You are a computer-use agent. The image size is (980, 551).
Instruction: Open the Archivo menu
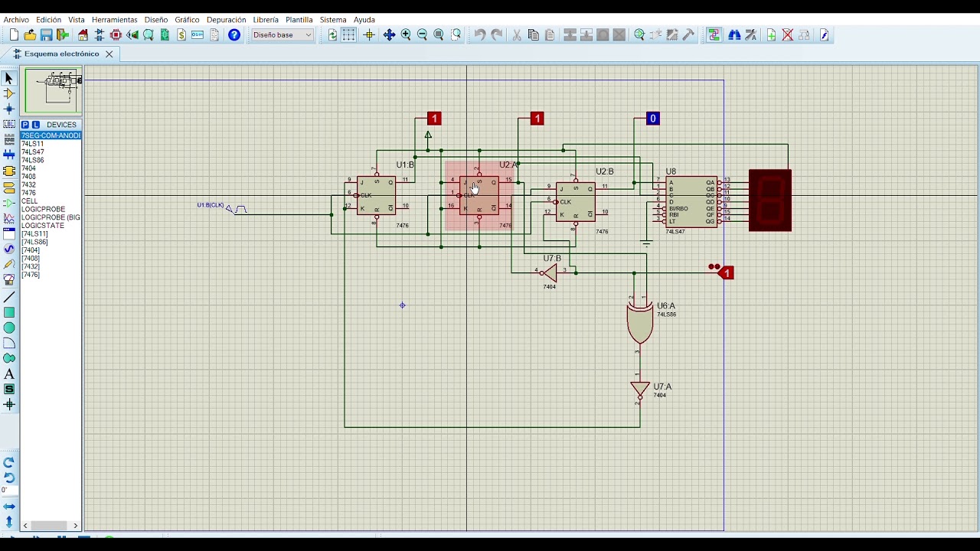(x=16, y=20)
